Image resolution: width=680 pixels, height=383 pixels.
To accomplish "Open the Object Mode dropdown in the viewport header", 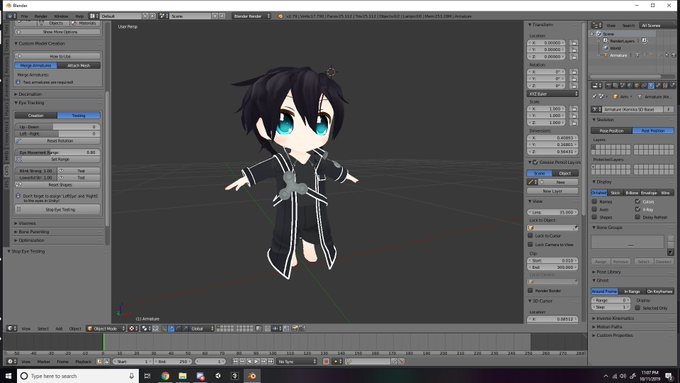I will [x=106, y=328].
